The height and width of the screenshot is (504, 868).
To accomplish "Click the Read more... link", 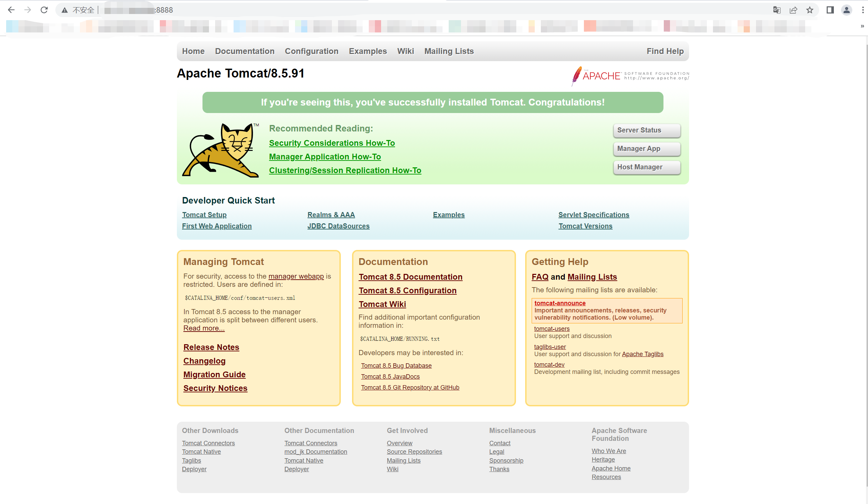I will (204, 328).
